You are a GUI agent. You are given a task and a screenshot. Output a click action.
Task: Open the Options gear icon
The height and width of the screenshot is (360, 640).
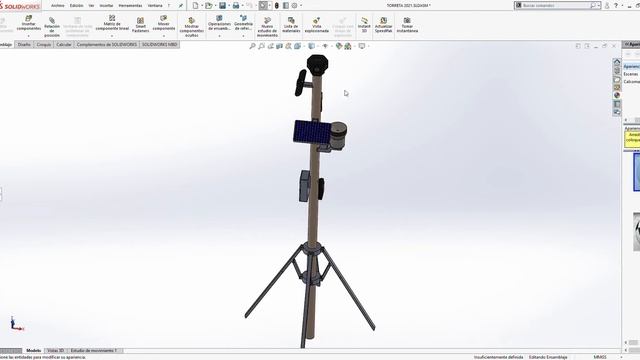(x=294, y=6)
